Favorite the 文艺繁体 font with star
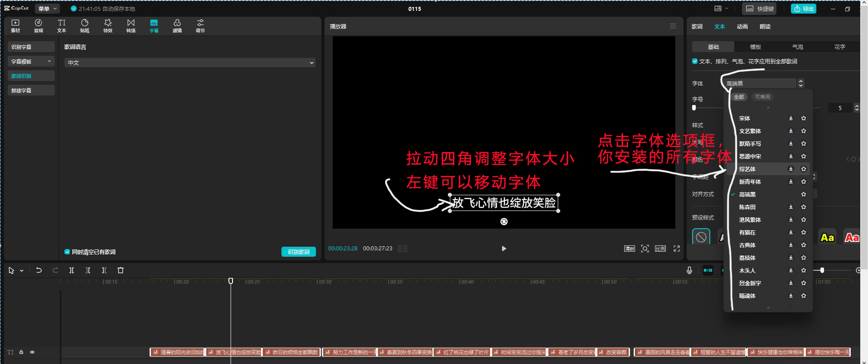Viewport: 868px width, 364px height. coord(804,131)
